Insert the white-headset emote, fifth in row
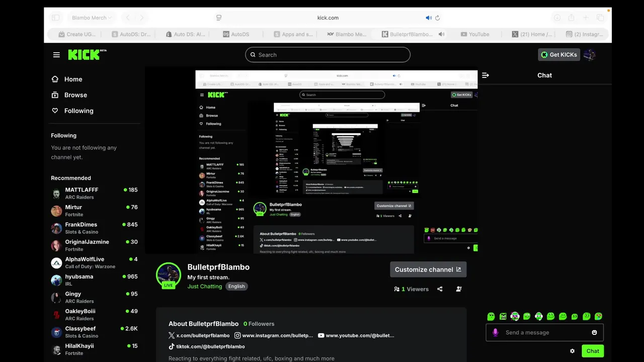 (x=539, y=316)
